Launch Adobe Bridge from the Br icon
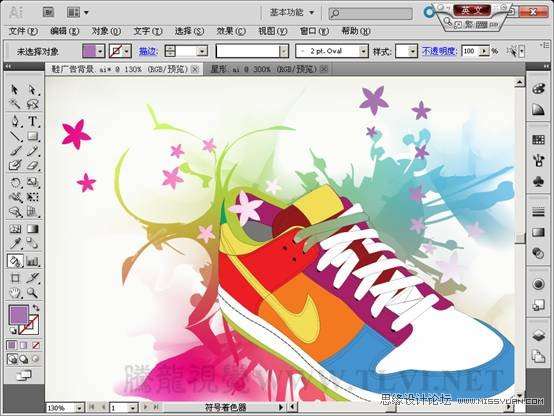The image size is (554, 416). pyautogui.click(x=48, y=13)
